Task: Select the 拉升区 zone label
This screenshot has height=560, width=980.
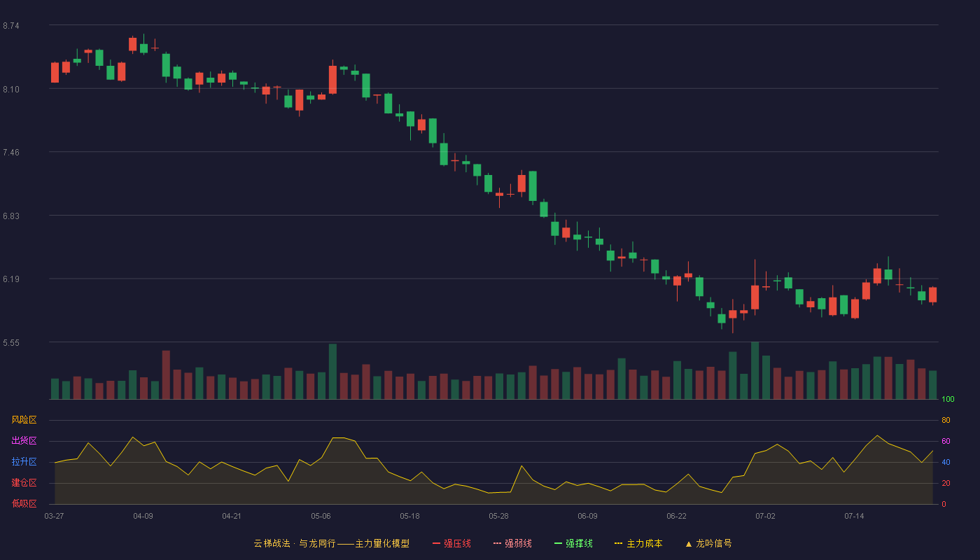Action: [24, 462]
